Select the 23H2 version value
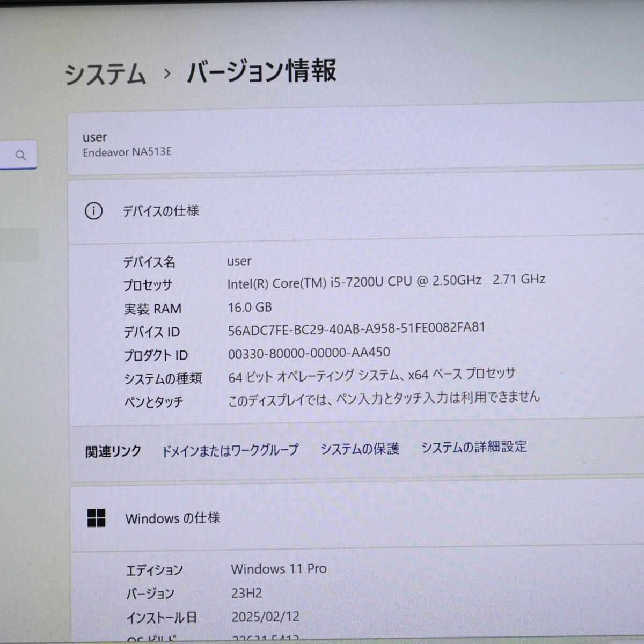The image size is (644, 644). 246,593
